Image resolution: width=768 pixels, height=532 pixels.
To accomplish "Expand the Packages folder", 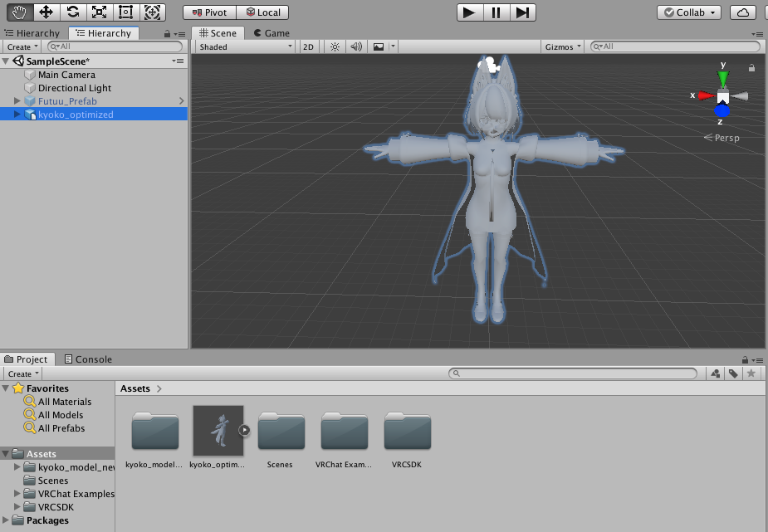I will point(6,520).
